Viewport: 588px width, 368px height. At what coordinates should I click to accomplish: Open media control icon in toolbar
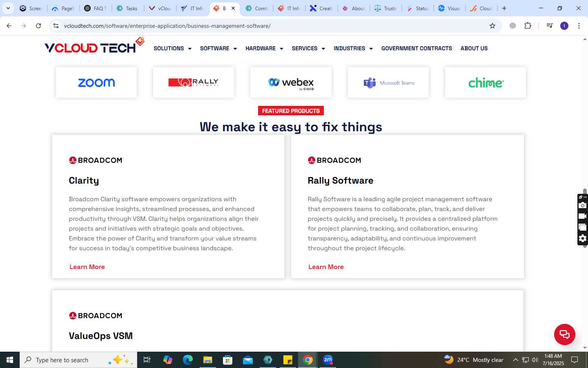tap(550, 26)
